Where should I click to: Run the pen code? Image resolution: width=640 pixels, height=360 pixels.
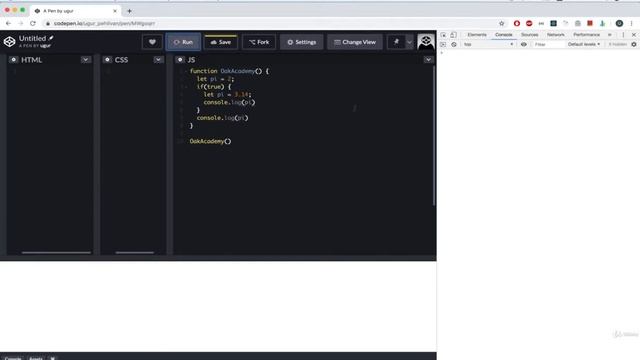pyautogui.click(x=183, y=42)
